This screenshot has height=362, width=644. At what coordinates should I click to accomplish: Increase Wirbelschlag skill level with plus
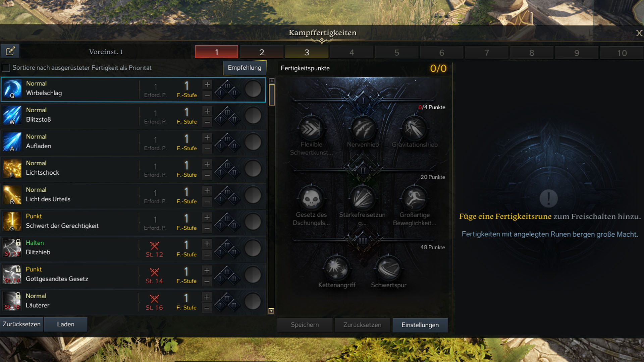207,84
